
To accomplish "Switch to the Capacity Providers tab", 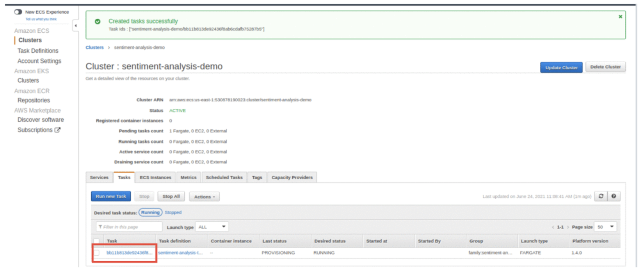I will [x=292, y=177].
